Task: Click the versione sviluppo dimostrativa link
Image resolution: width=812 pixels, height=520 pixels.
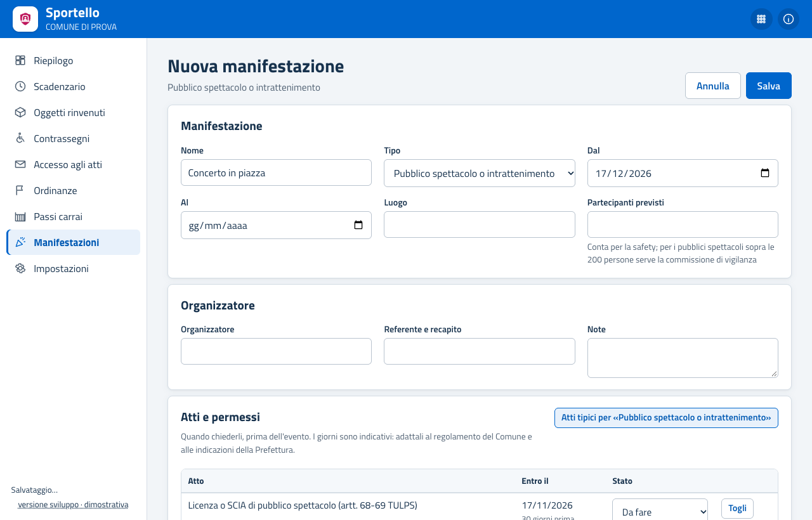Action: coord(73,505)
